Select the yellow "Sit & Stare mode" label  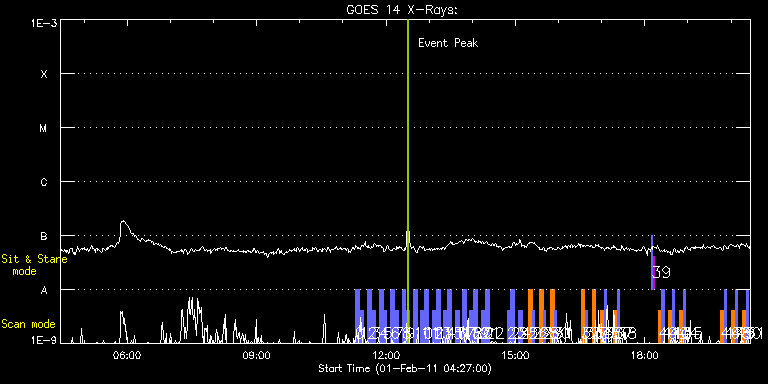point(34,265)
